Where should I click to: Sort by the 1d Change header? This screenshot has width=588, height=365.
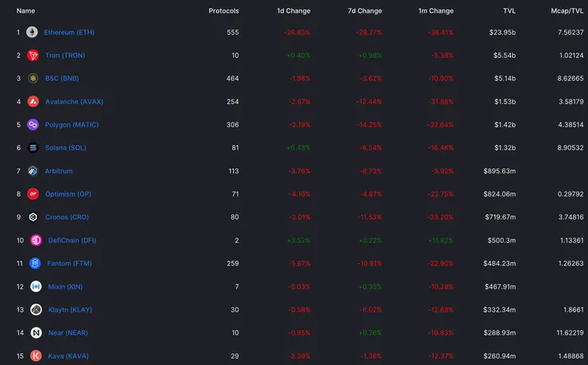click(293, 11)
